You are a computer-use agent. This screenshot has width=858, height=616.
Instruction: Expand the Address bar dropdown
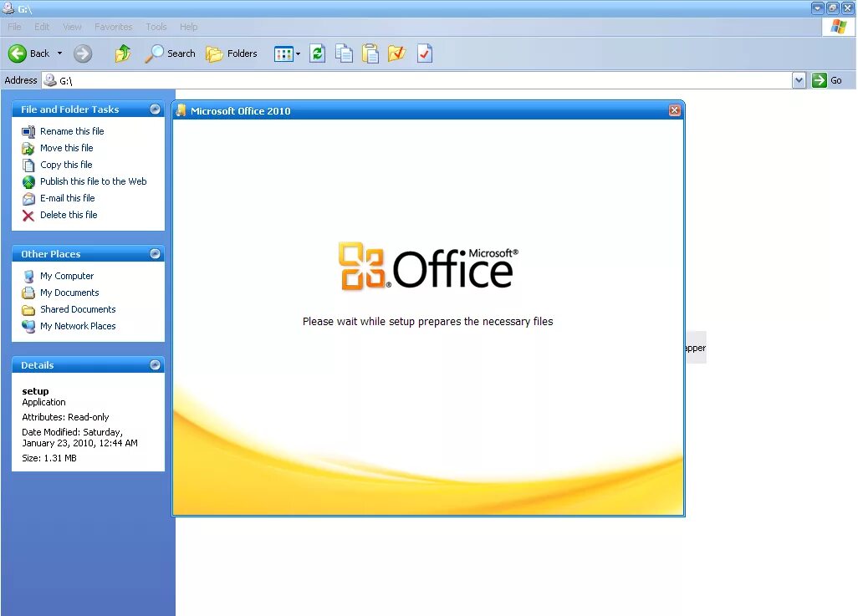[799, 80]
